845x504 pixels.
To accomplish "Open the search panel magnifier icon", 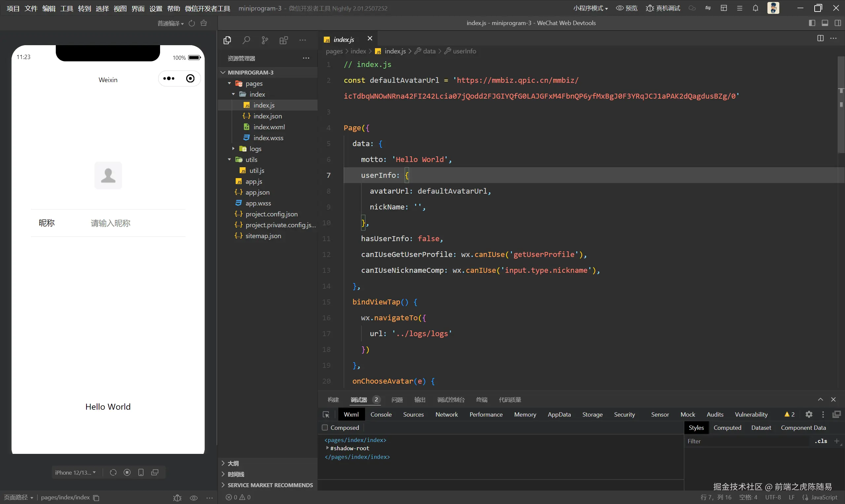I will pyautogui.click(x=246, y=41).
